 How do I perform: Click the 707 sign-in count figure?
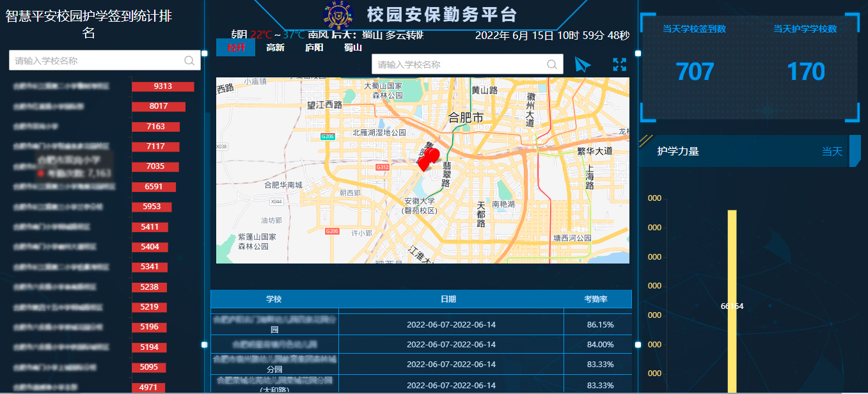pyautogui.click(x=695, y=72)
